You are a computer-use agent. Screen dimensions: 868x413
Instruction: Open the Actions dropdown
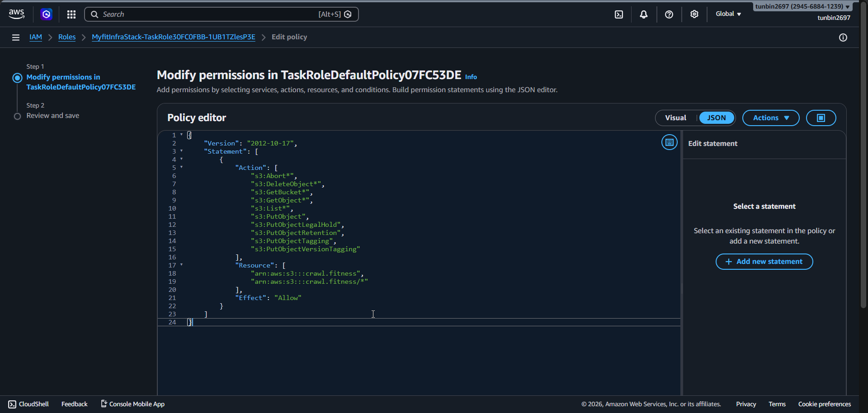(x=770, y=117)
